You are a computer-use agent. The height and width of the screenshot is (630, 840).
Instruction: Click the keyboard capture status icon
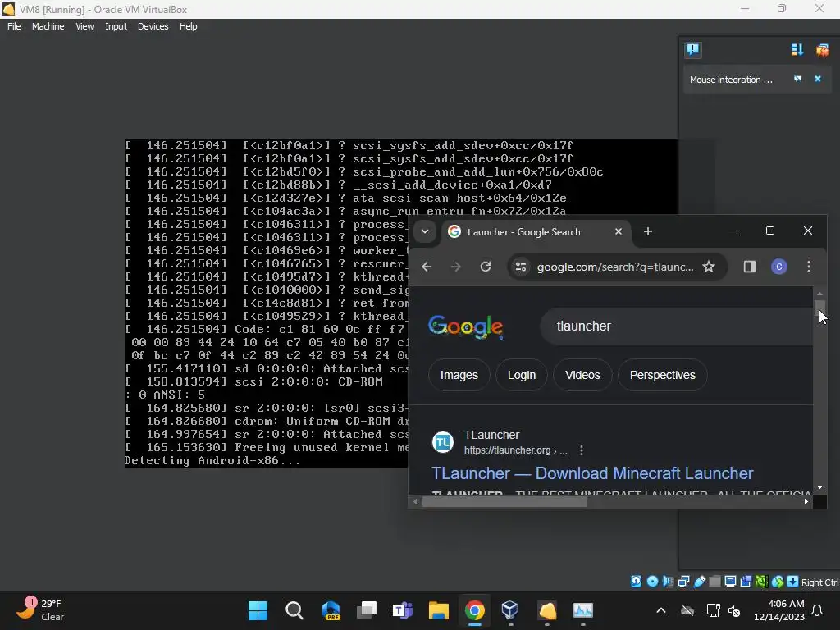(793, 582)
